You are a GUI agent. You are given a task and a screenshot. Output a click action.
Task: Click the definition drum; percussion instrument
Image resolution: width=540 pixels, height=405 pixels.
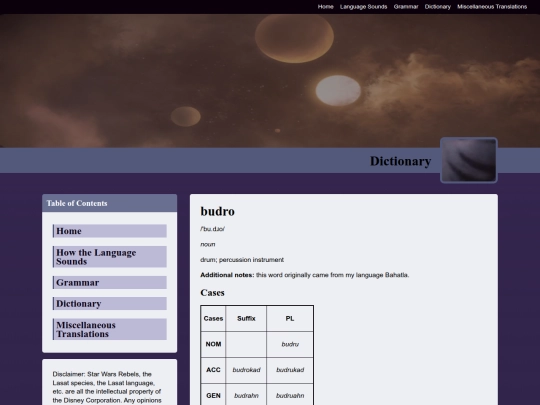(x=242, y=260)
